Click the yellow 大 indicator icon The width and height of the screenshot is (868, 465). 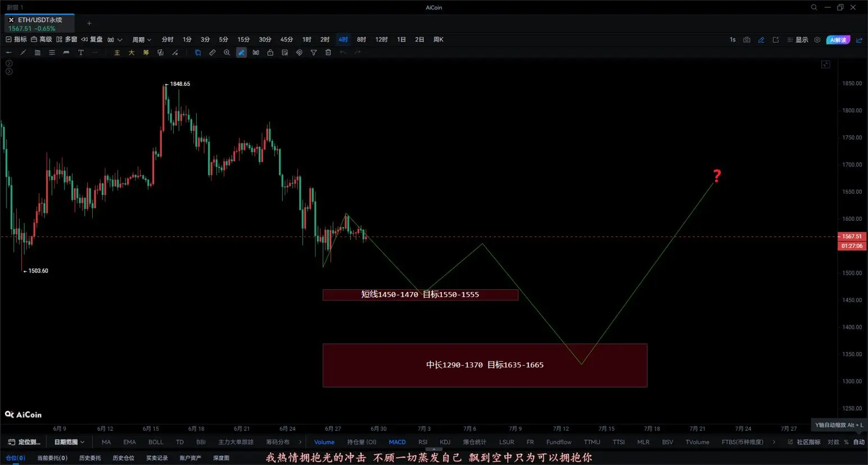132,53
